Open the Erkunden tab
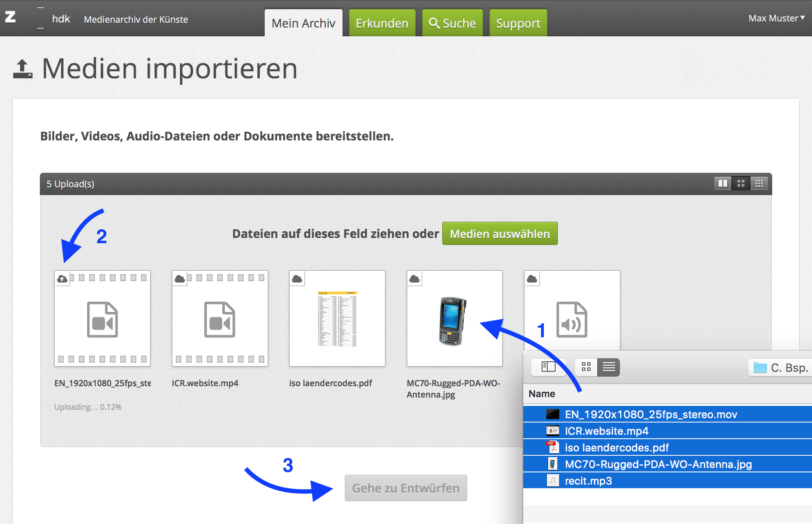 pyautogui.click(x=382, y=23)
